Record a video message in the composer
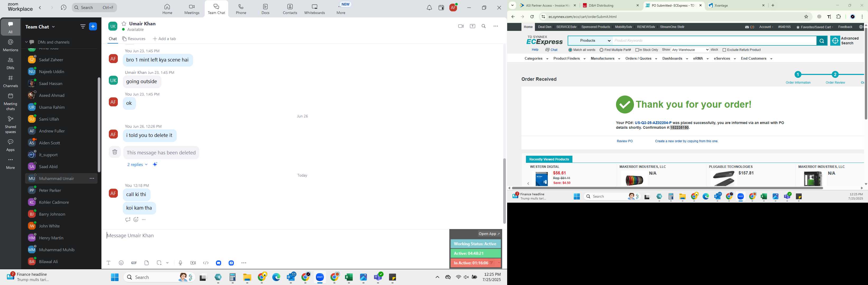The height and width of the screenshot is (285, 868). tap(193, 263)
